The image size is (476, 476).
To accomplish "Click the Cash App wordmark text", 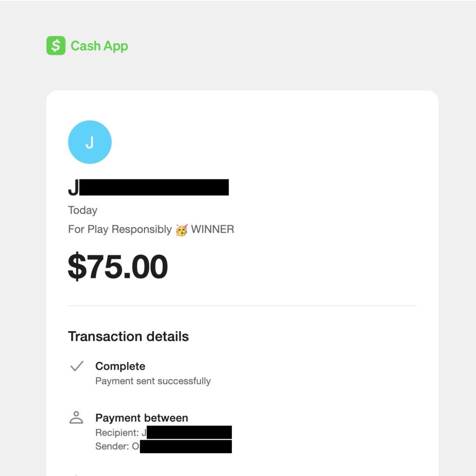I will click(99, 46).
